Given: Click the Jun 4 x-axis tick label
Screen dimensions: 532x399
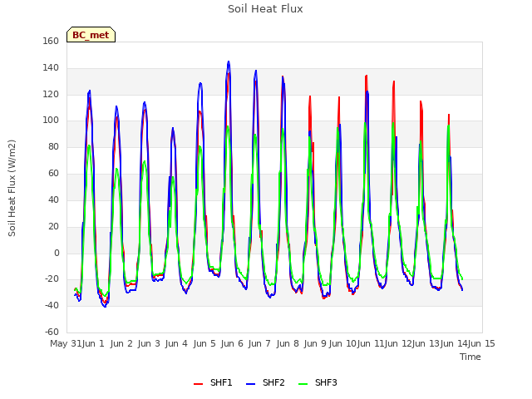Looking at the screenshot, I should [x=176, y=343].
